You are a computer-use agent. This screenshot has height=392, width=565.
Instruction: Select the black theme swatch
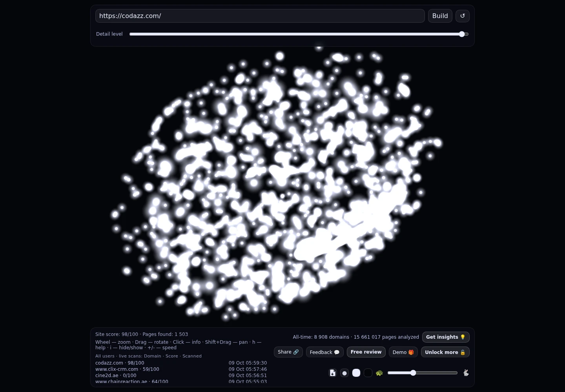click(368, 373)
